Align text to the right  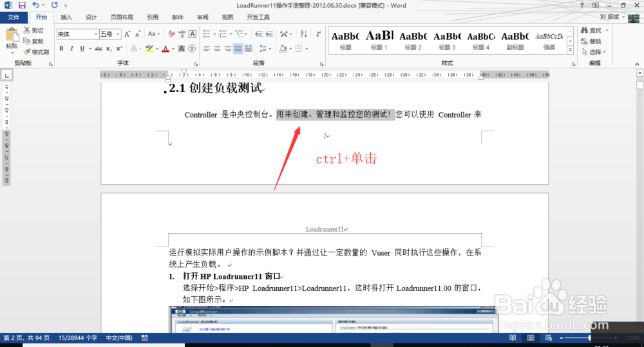pyautogui.click(x=227, y=48)
